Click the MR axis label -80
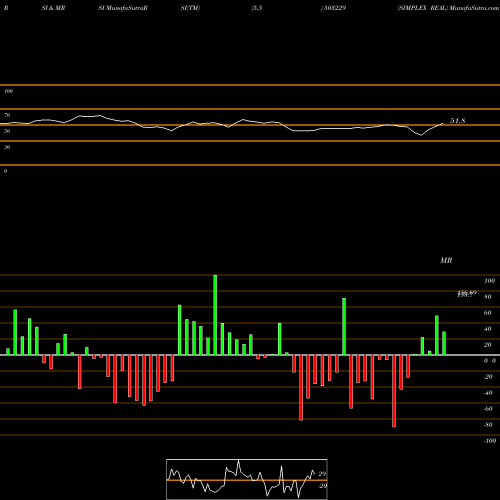 click(x=488, y=425)
